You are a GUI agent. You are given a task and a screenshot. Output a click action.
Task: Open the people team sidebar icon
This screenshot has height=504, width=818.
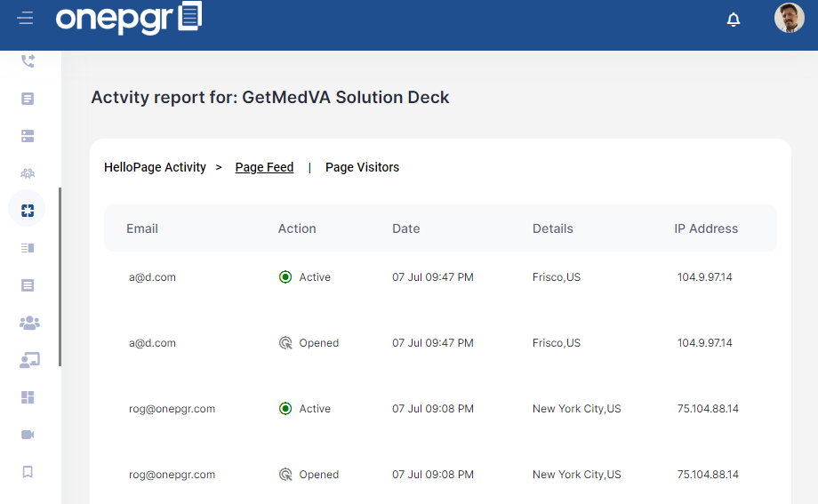tap(29, 323)
